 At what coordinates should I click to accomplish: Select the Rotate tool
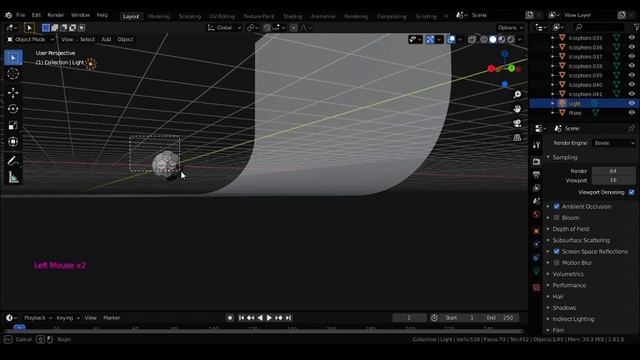click(x=13, y=109)
